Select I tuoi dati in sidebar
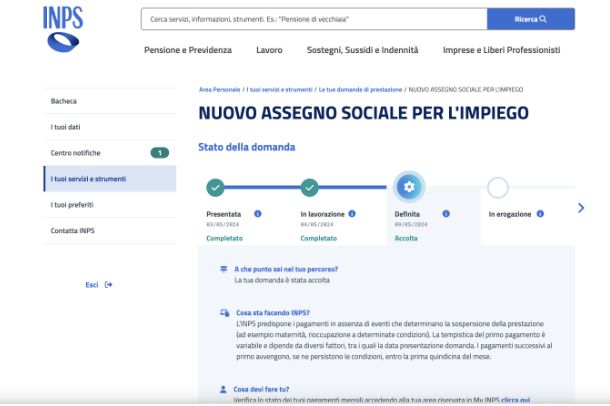610x406 pixels. pos(110,127)
